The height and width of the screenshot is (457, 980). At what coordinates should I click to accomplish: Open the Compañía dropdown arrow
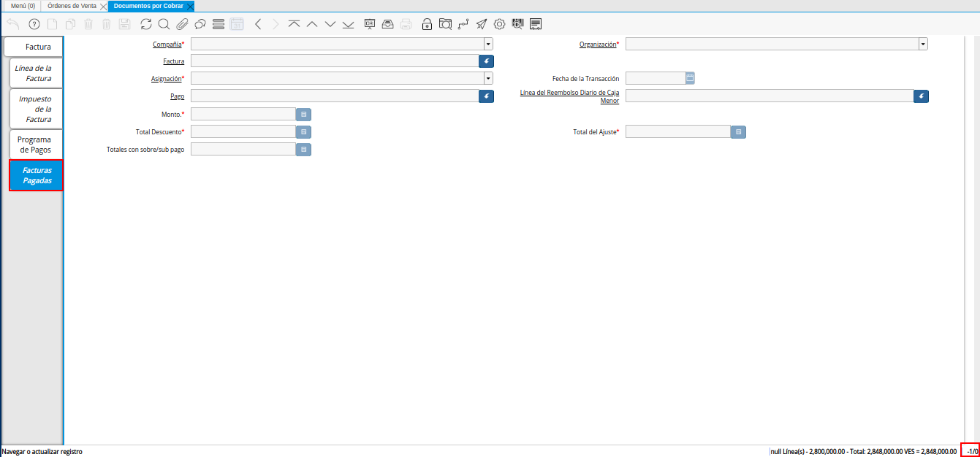click(488, 44)
